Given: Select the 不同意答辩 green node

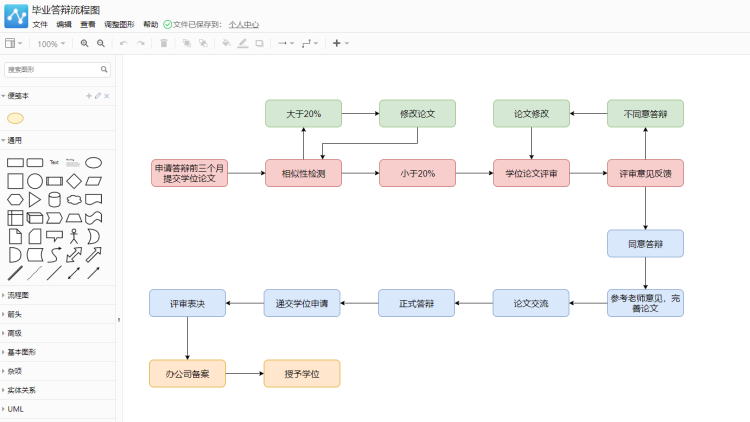Looking at the screenshot, I should tap(645, 113).
